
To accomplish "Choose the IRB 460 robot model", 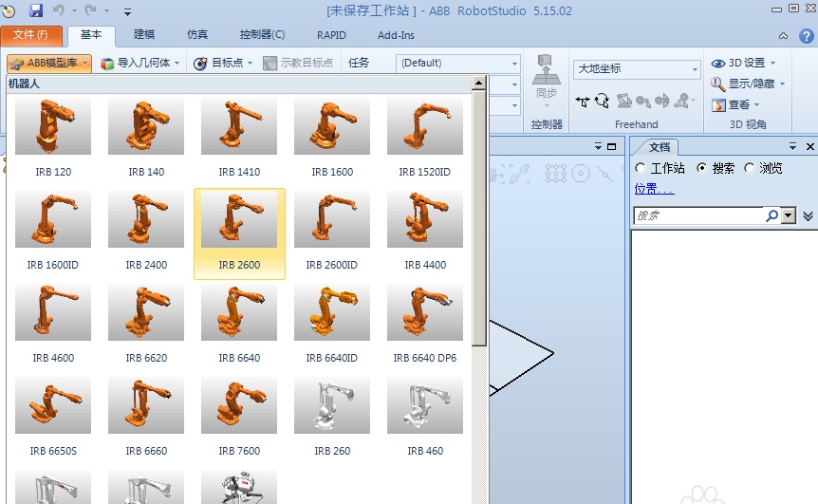I will [x=424, y=419].
